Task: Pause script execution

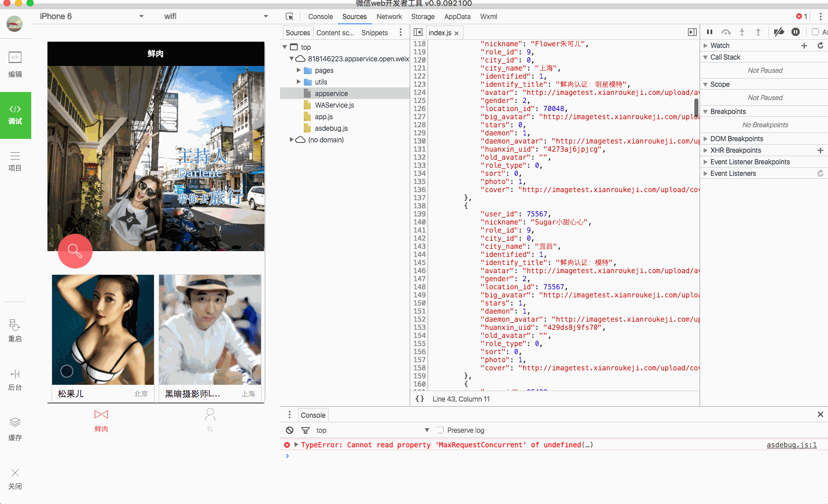Action: pos(709,32)
